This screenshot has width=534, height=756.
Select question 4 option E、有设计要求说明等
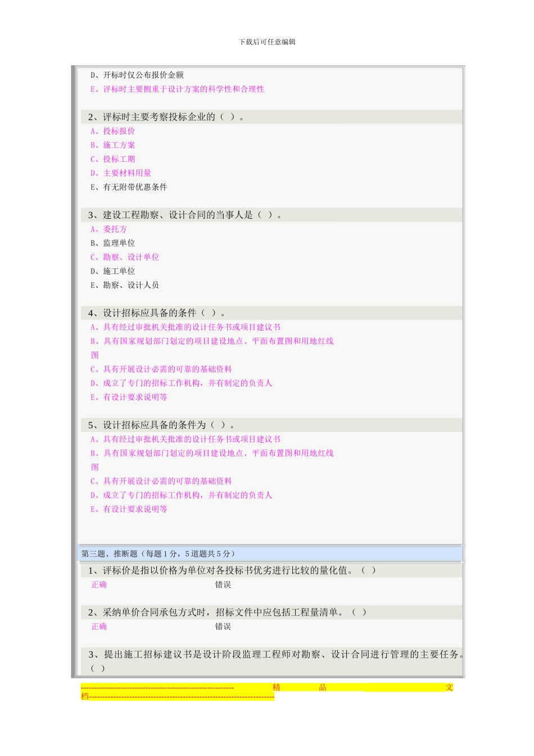pyautogui.click(x=129, y=397)
